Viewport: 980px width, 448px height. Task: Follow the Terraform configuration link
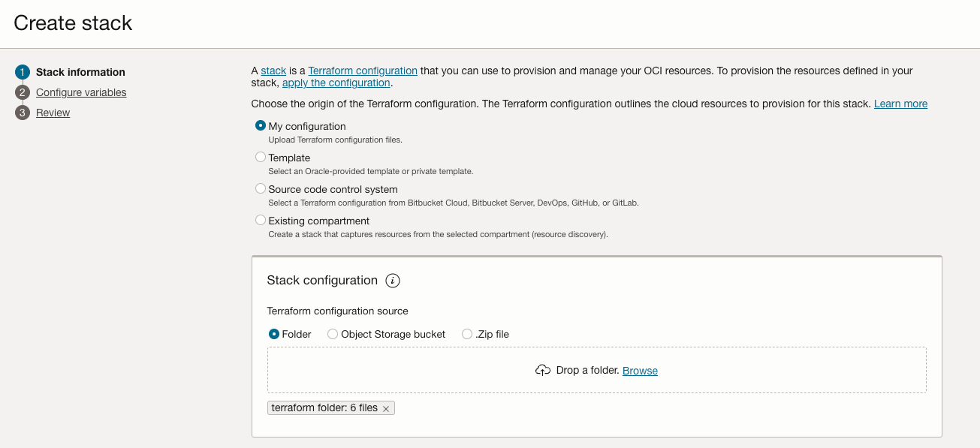pyautogui.click(x=363, y=71)
